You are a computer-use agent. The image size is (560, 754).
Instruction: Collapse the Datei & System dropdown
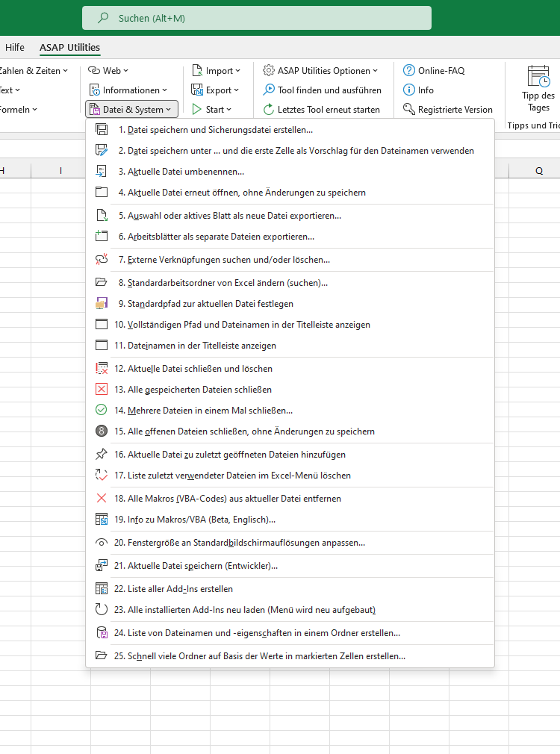pyautogui.click(x=131, y=109)
